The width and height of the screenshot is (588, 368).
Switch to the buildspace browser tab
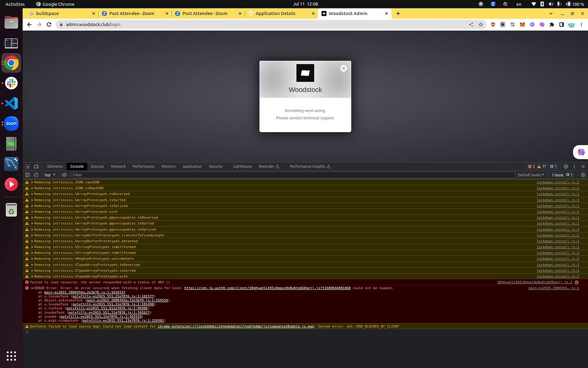point(61,14)
